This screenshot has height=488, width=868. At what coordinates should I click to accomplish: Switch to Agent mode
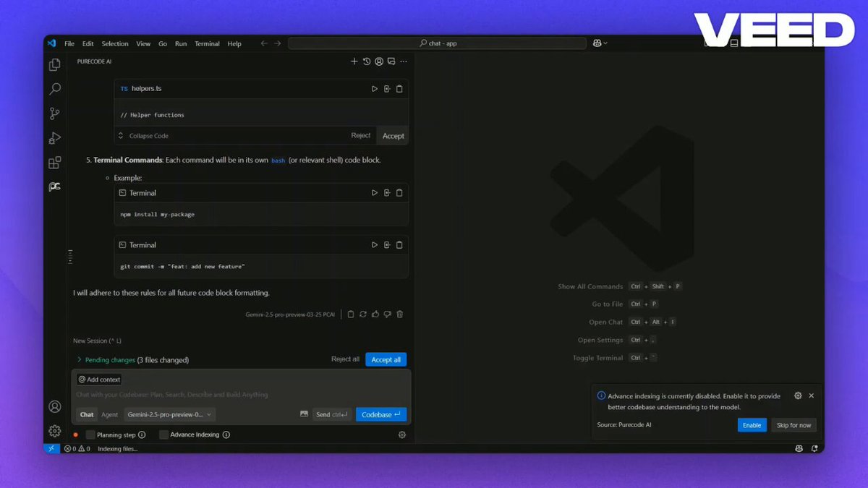[x=110, y=414]
